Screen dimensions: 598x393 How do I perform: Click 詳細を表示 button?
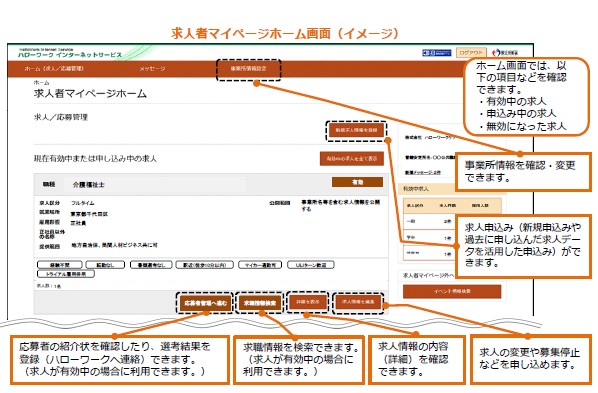pyautogui.click(x=308, y=302)
